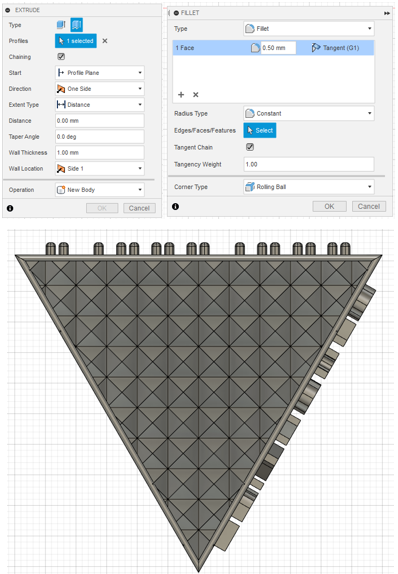Image resolution: width=398 pixels, height=574 pixels.
Task: Open the Corner Type dropdown showing Rolling Ball
Action: 309,187
